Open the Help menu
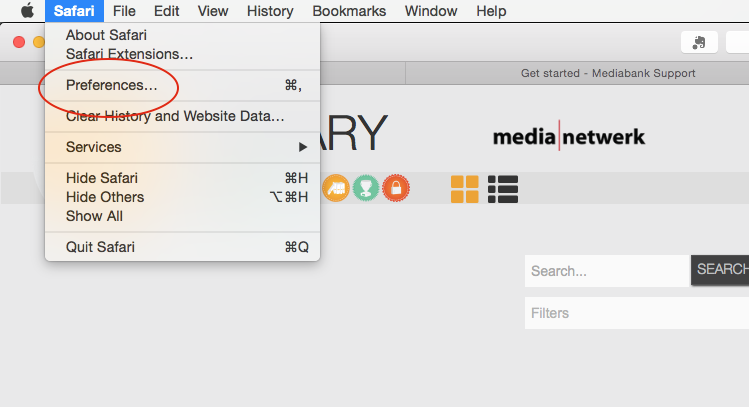This screenshot has height=407, width=749. 491,11
